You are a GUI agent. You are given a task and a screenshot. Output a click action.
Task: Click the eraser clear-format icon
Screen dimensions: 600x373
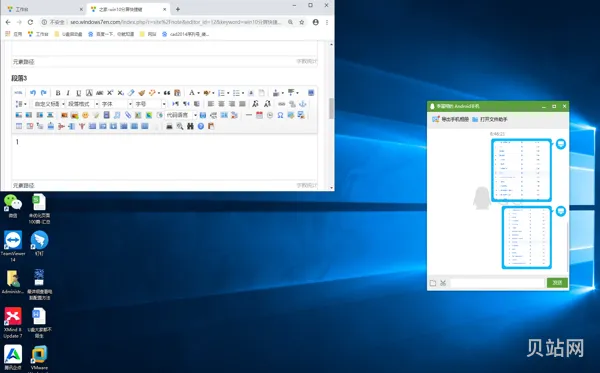pyautogui.click(x=131, y=93)
